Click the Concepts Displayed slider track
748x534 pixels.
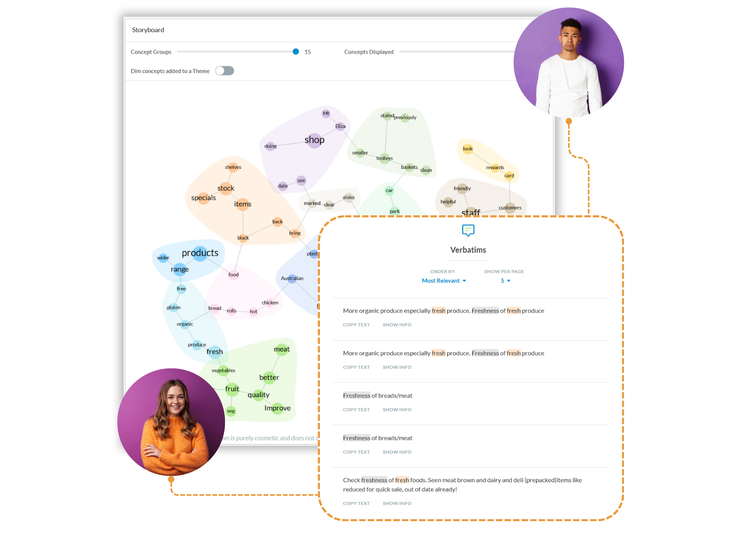point(458,52)
